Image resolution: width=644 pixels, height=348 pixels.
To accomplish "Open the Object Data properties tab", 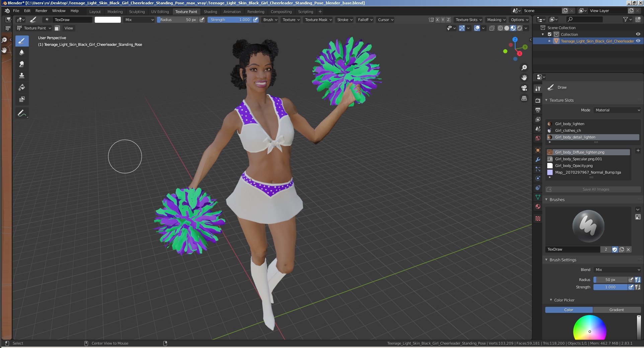I will click(x=538, y=197).
